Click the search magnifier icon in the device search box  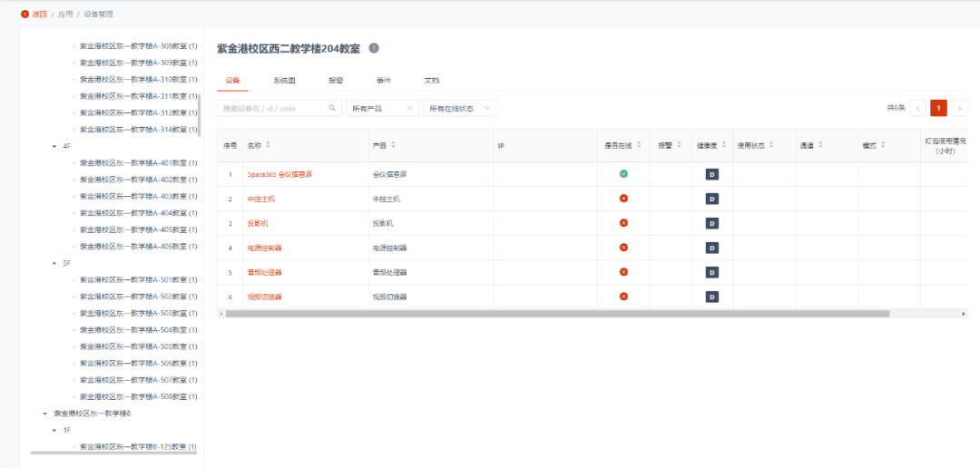[x=332, y=108]
